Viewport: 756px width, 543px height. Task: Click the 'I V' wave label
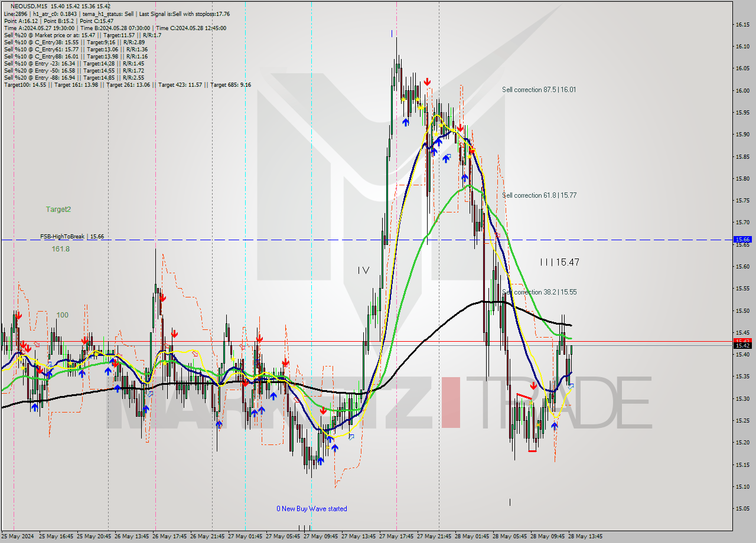(x=363, y=270)
